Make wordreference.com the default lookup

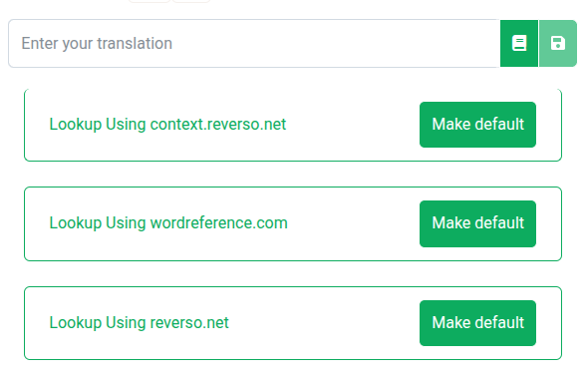(x=477, y=224)
